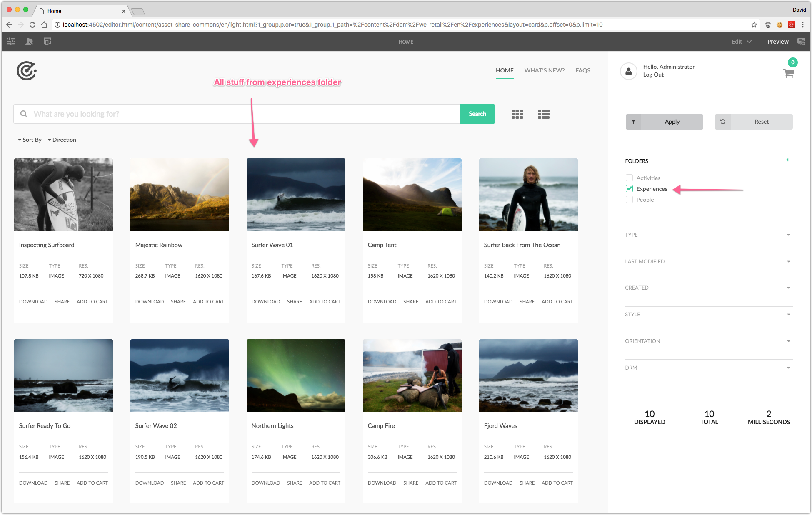
Task: Open the AEM side panel toggle icon
Action: point(11,42)
